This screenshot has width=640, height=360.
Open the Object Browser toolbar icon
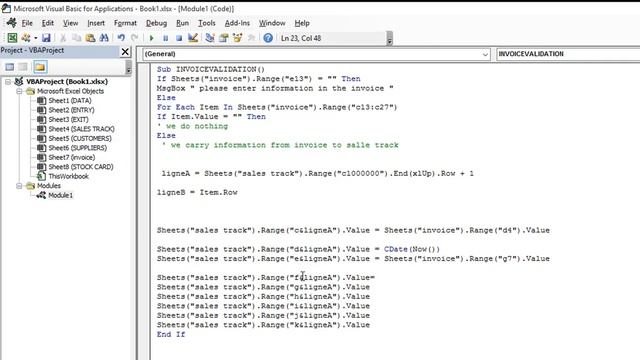[237, 38]
